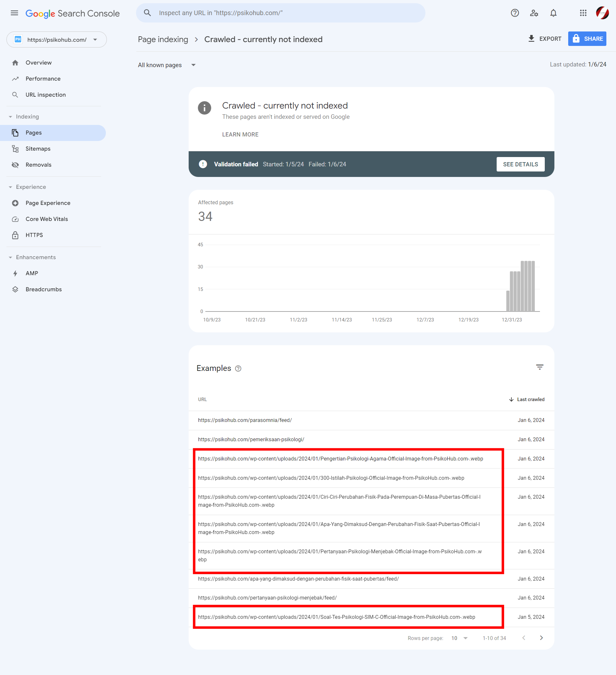Show notifications bell
Image resolution: width=616 pixels, height=675 pixels.
click(553, 13)
